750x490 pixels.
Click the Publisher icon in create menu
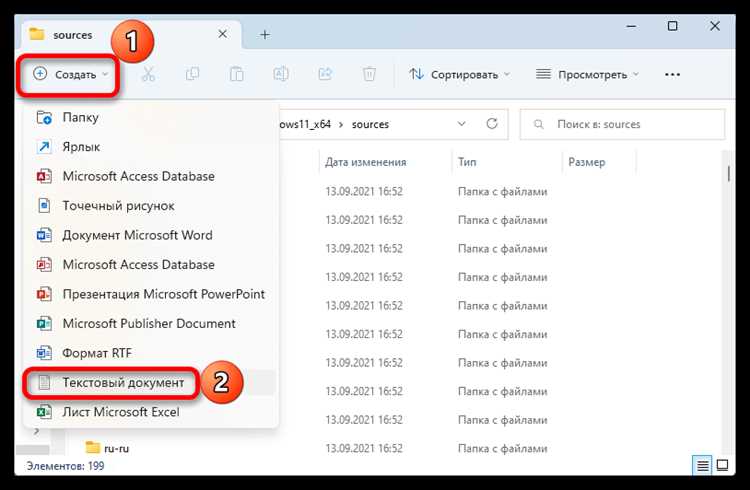click(44, 324)
